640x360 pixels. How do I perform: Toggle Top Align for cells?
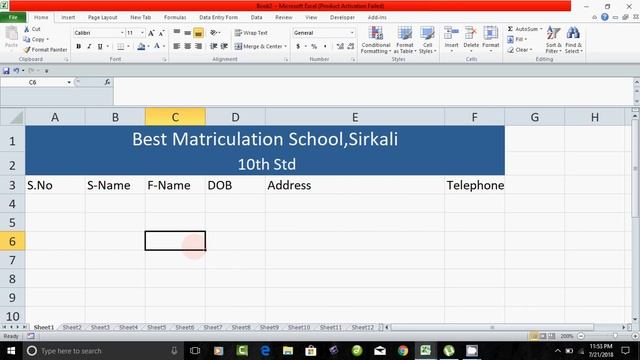click(x=177, y=33)
